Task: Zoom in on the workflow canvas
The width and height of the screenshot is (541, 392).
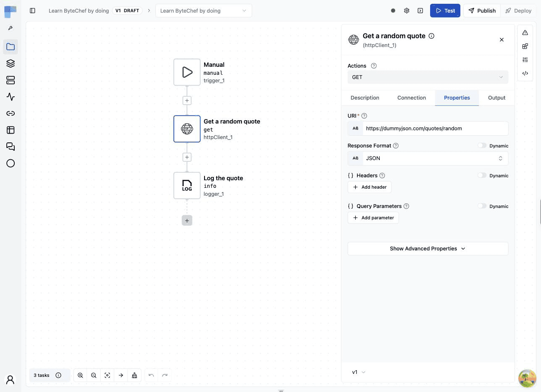Action: coord(80,375)
